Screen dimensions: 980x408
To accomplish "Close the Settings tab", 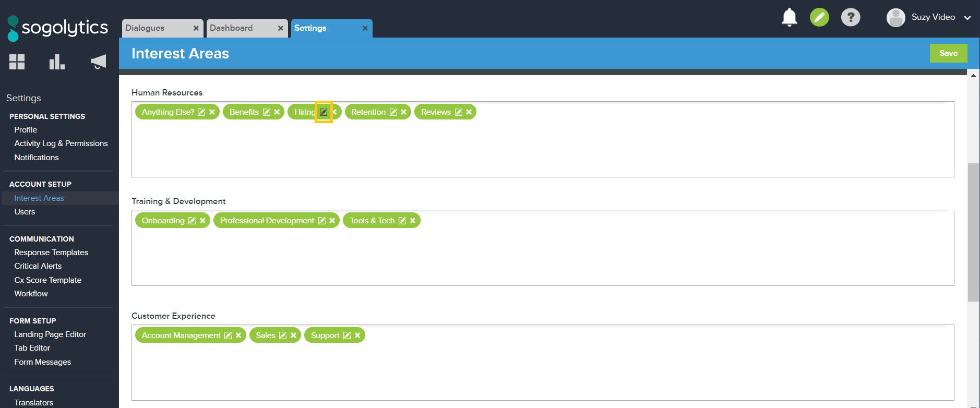I will click(x=365, y=28).
